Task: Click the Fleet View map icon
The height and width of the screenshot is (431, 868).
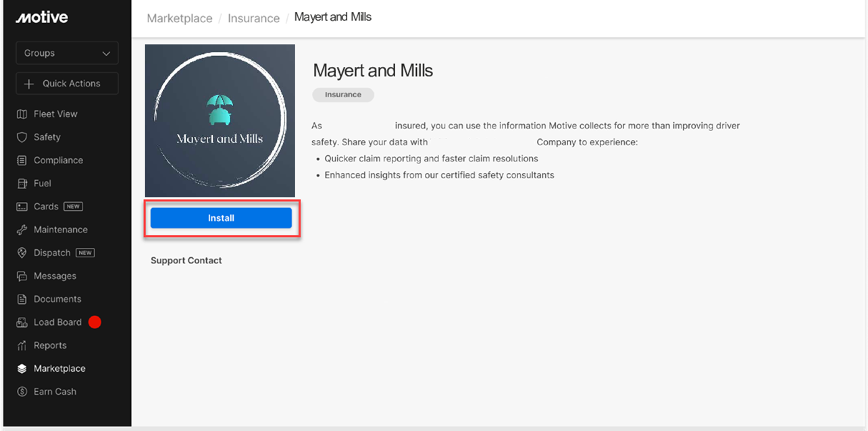Action: pos(22,114)
